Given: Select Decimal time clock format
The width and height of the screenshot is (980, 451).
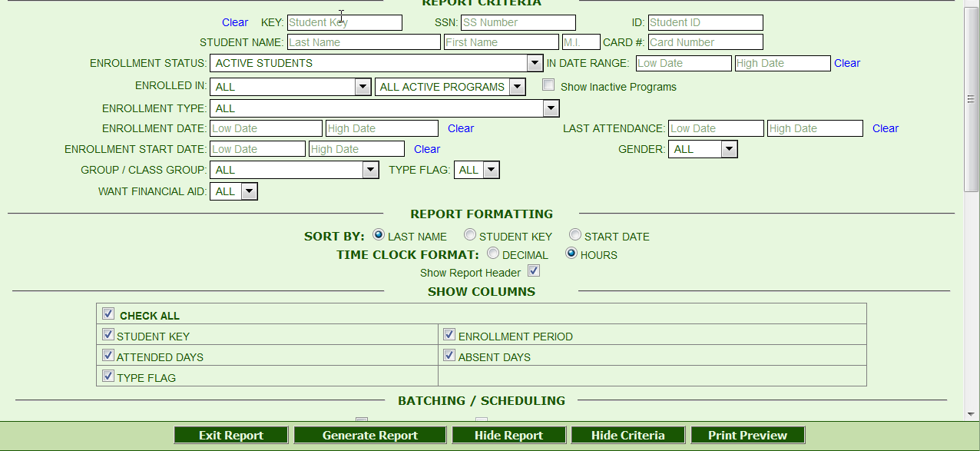Looking at the screenshot, I should point(493,253).
